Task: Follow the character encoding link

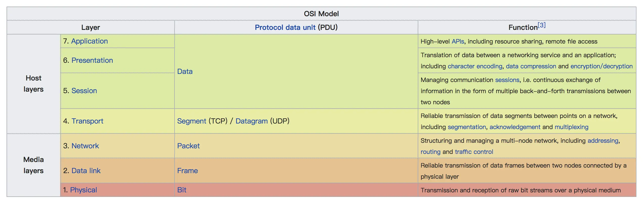Action: pos(475,66)
